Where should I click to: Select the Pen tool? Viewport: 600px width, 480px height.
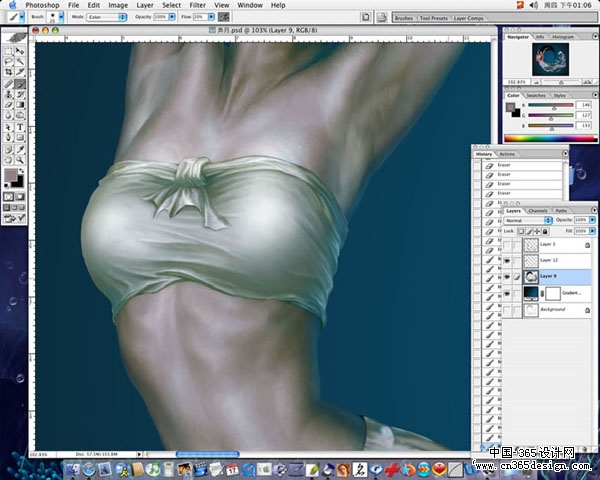8,137
